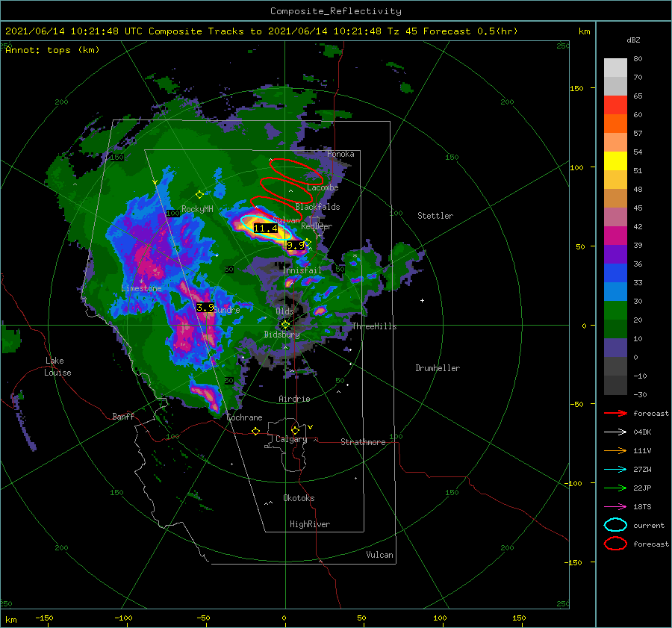
Task: Click the Ponoka town label
Action: coord(340,154)
